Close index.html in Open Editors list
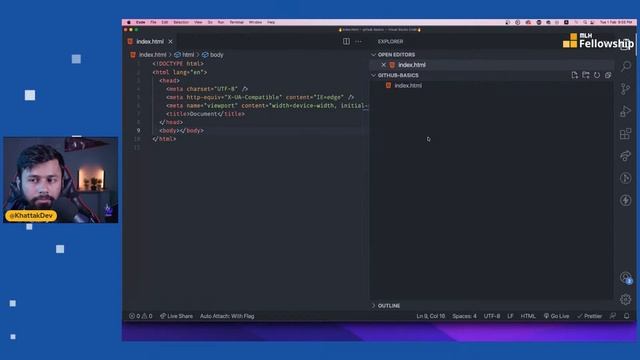 [383, 65]
